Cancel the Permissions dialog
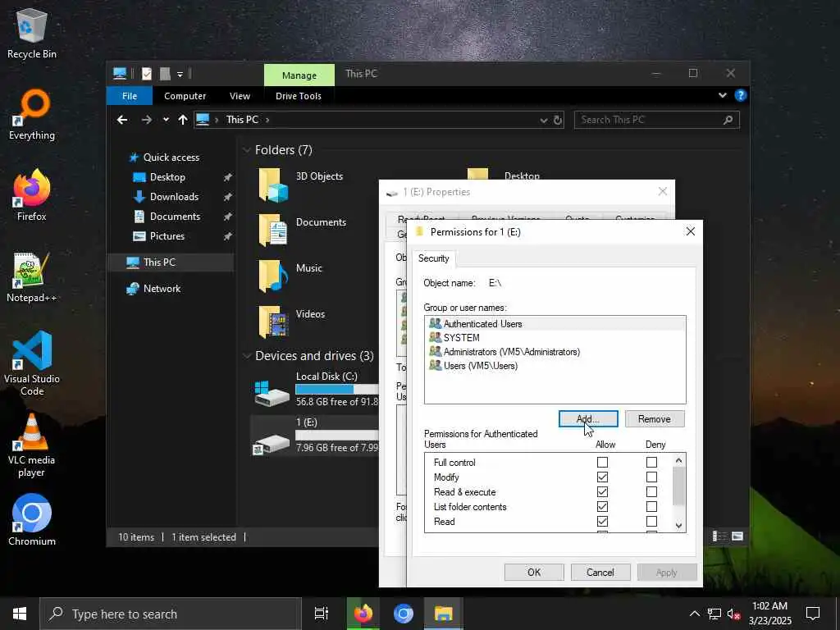840x630 pixels. [x=600, y=572]
